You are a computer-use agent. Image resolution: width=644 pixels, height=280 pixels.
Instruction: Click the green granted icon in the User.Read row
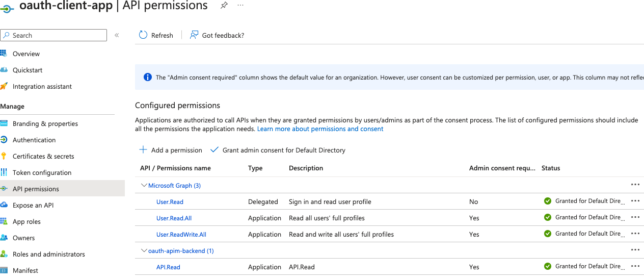click(x=548, y=201)
